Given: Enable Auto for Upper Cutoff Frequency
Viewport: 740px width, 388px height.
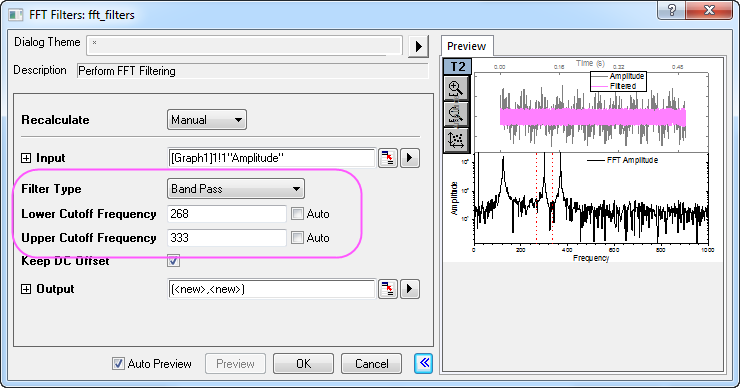Looking at the screenshot, I should coord(297,237).
